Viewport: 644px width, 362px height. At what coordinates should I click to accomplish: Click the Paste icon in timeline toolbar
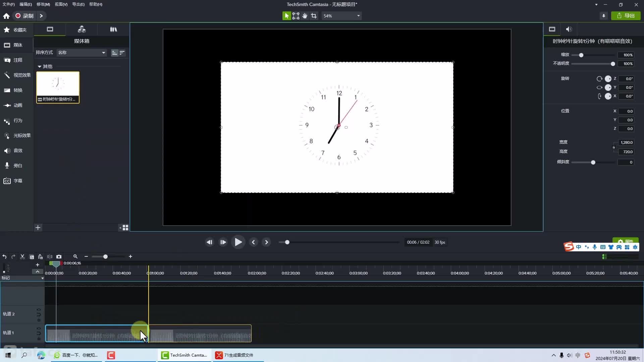coord(40,257)
